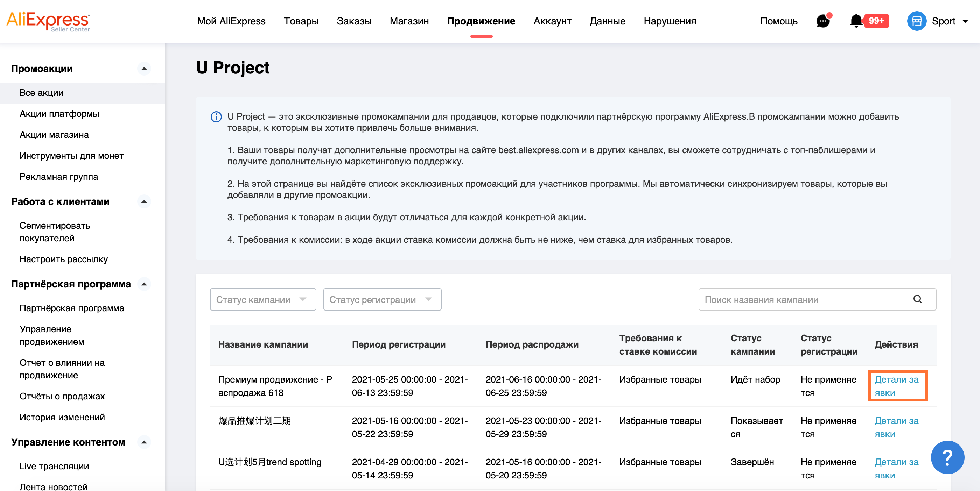Click status cell Идёт набор
Image resolution: width=980 pixels, height=491 pixels.
[755, 379]
